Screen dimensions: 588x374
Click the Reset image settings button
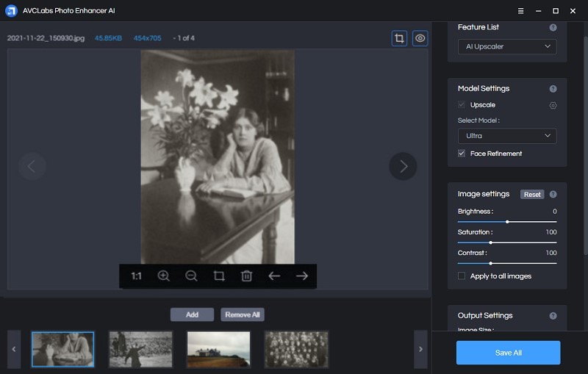tap(532, 194)
